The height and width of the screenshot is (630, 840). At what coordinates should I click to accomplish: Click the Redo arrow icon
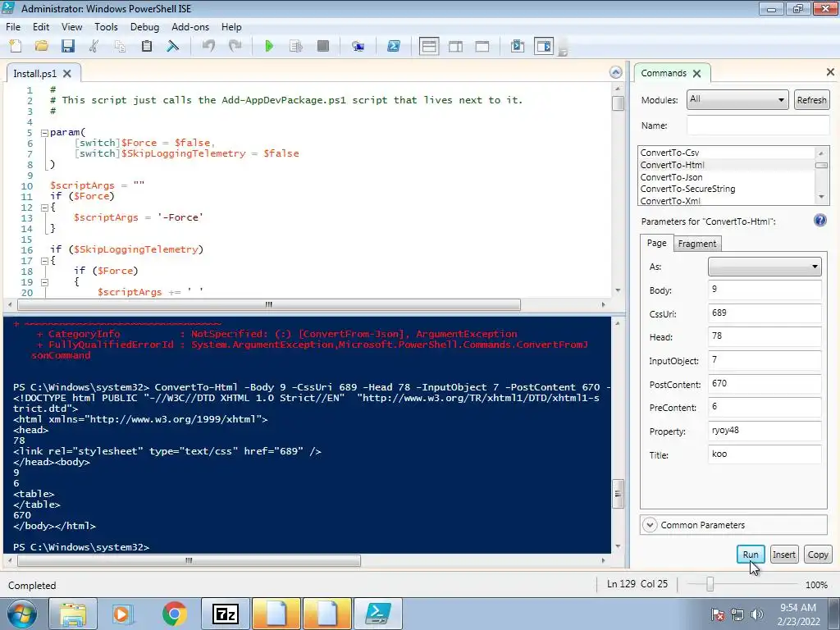coord(235,46)
